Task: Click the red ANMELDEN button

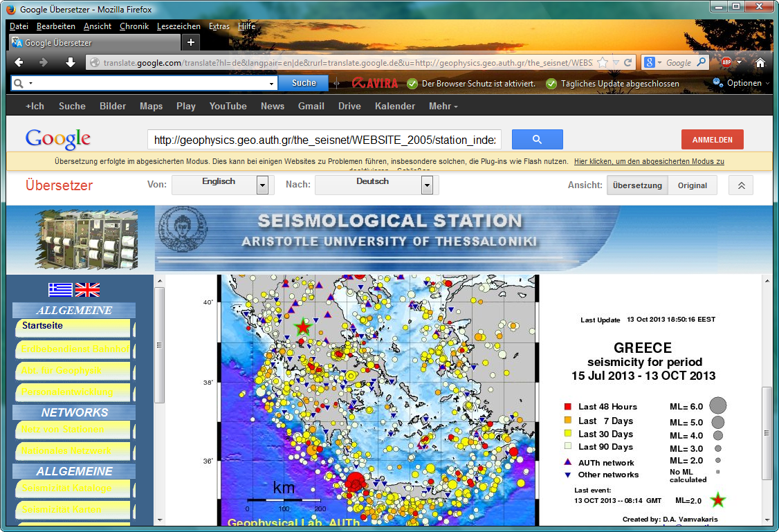Action: 712,140
